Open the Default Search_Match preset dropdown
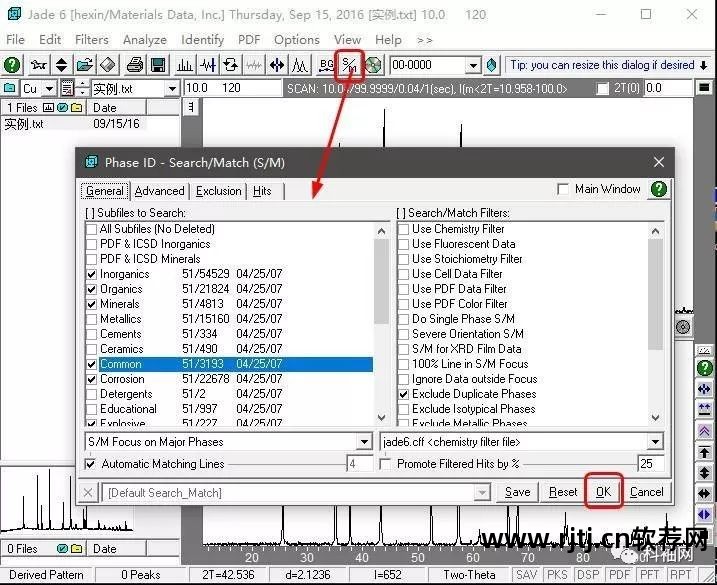The image size is (717, 585). pos(482,493)
